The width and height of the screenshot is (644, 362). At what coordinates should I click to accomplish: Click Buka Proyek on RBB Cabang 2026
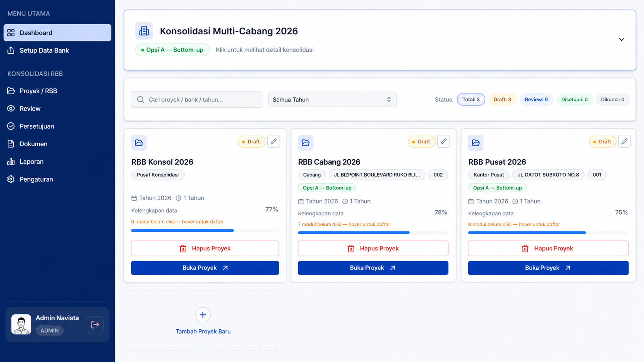[373, 268]
